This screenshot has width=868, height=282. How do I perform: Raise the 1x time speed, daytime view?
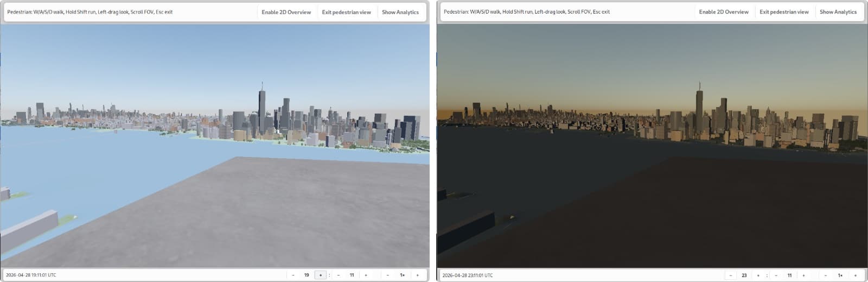coord(417,275)
